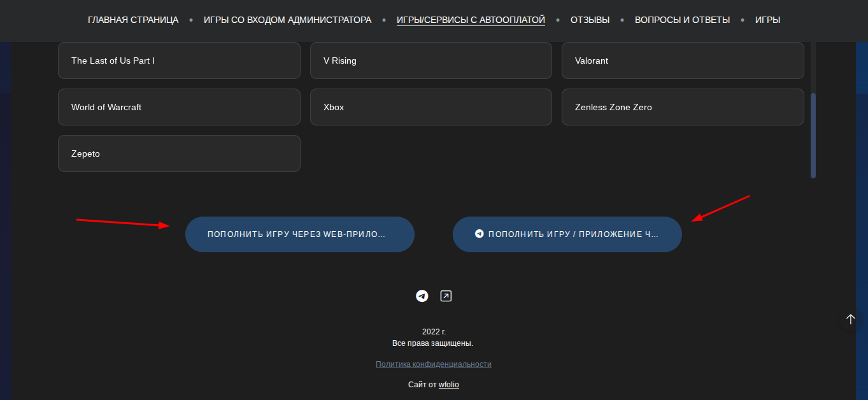Screen dimensions: 868x400
Task: Click ПОПОЛНИТЬ ИГРУ ЧЕРЕЗ WEB-ПРИЛО... button
Action: pos(300,234)
